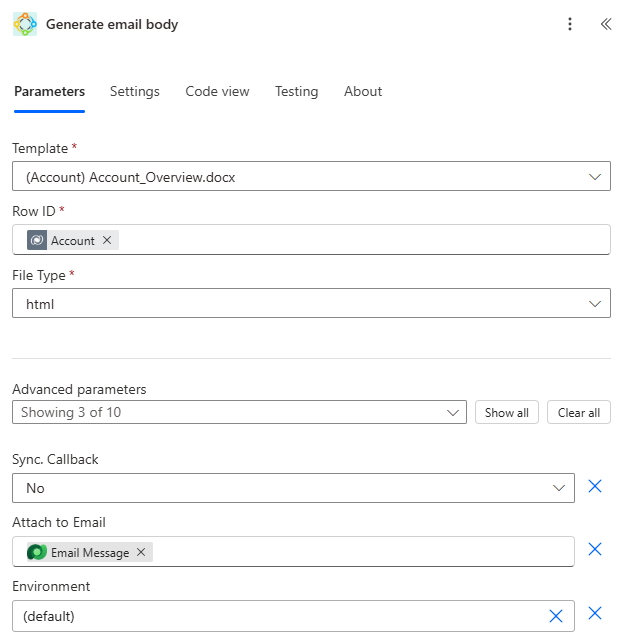
Task: Delete the Attach to Email parameter
Action: [595, 549]
